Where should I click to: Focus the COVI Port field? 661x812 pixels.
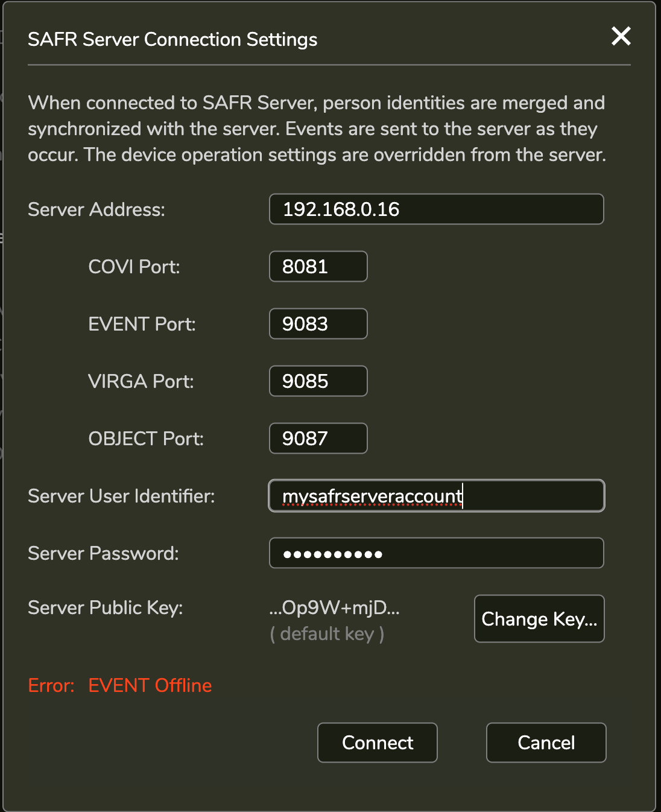(x=318, y=267)
